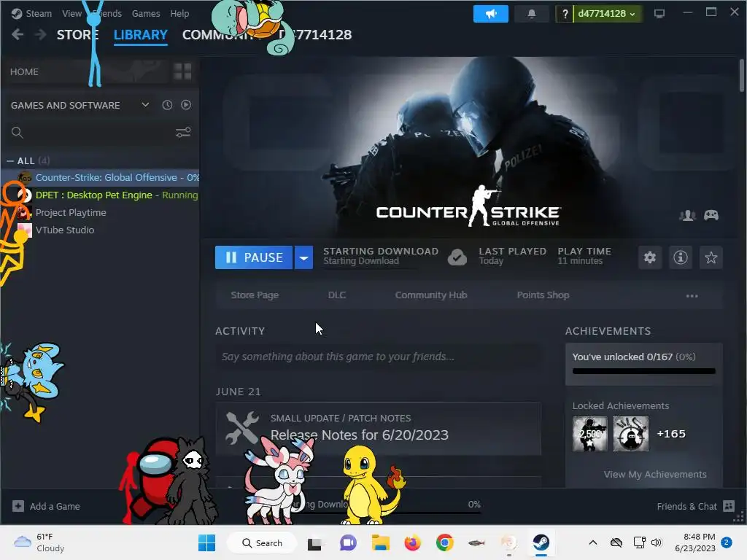The height and width of the screenshot is (560, 747).
Task: Launch Firefox from the taskbar
Action: tap(412, 542)
